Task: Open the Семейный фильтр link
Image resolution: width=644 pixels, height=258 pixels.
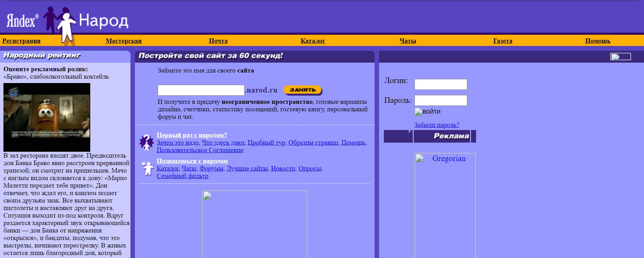Action: click(x=183, y=176)
